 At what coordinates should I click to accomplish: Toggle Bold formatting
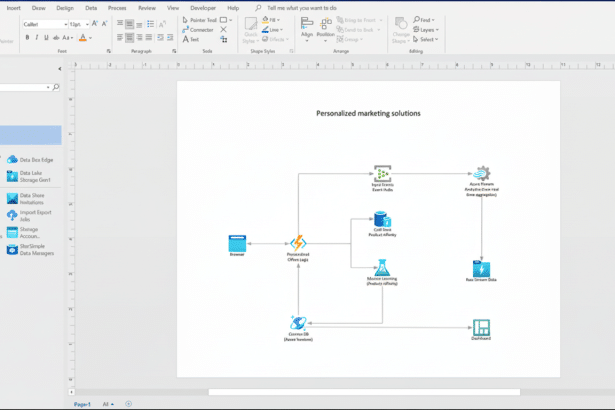(27, 38)
